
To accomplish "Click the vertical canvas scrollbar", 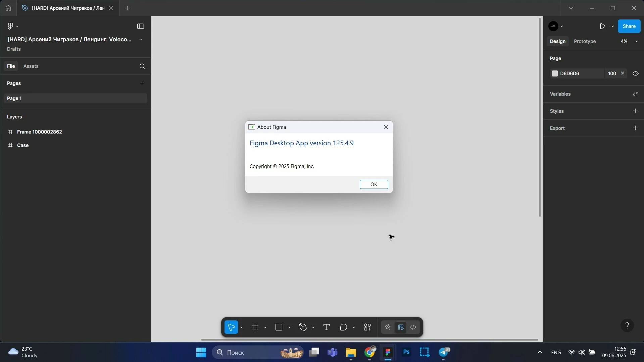I will pos(540,117).
